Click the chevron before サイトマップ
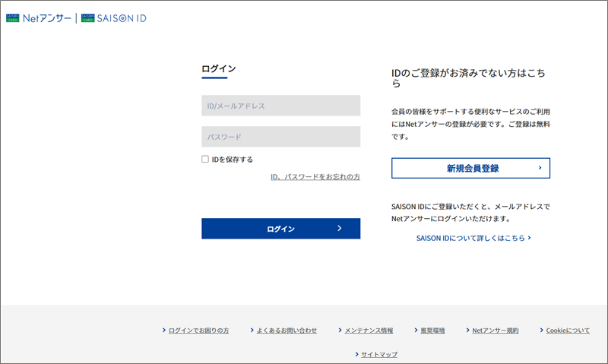 click(356, 354)
